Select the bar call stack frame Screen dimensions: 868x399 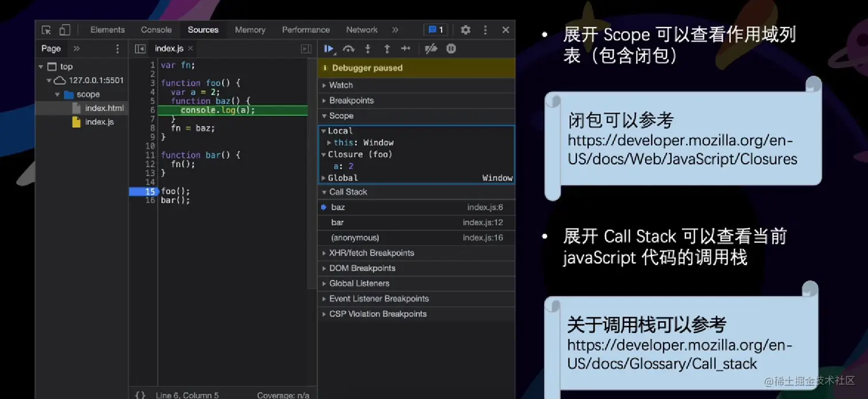[416, 222]
